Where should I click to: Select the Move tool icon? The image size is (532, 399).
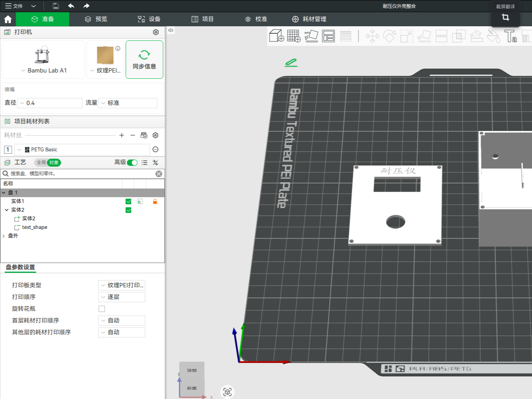pyautogui.click(x=372, y=36)
